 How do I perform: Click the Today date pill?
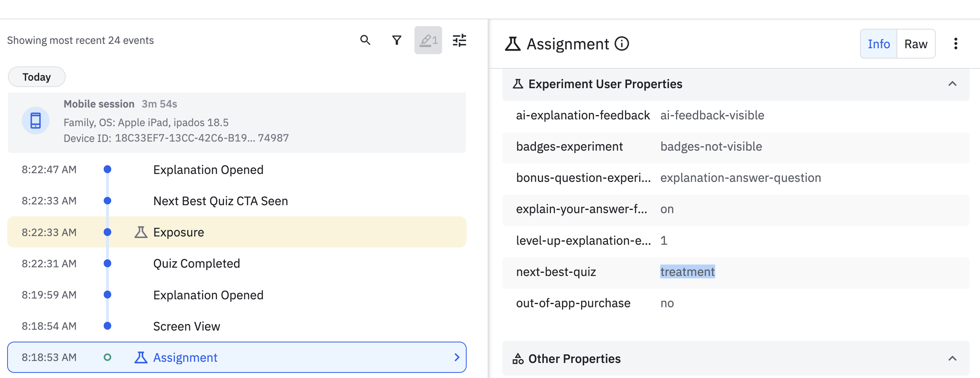(x=36, y=77)
